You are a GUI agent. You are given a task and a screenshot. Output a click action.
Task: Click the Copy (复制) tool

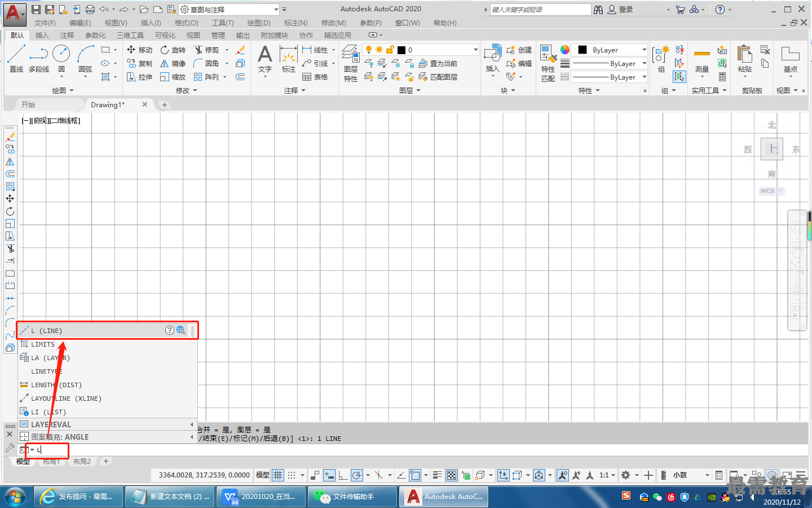(x=139, y=63)
